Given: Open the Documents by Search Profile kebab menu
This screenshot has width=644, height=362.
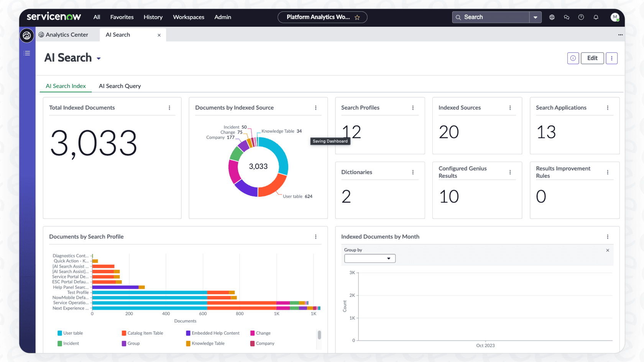Looking at the screenshot, I should [x=316, y=237].
